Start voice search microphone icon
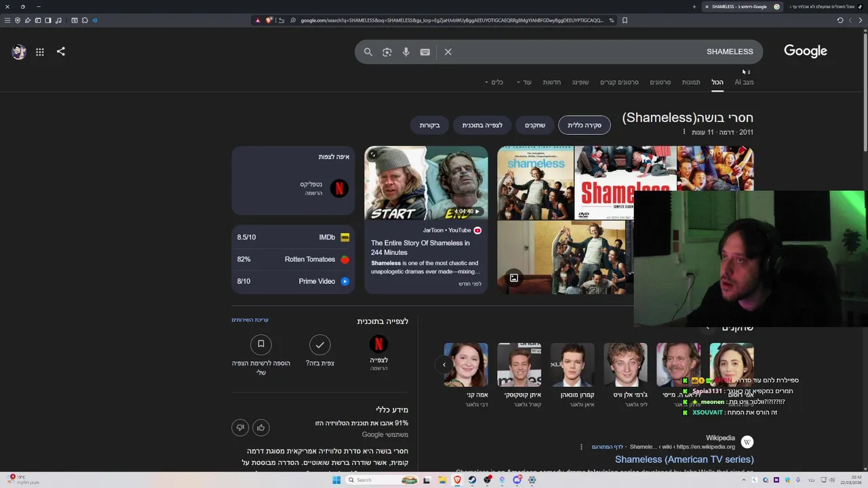 point(406,52)
